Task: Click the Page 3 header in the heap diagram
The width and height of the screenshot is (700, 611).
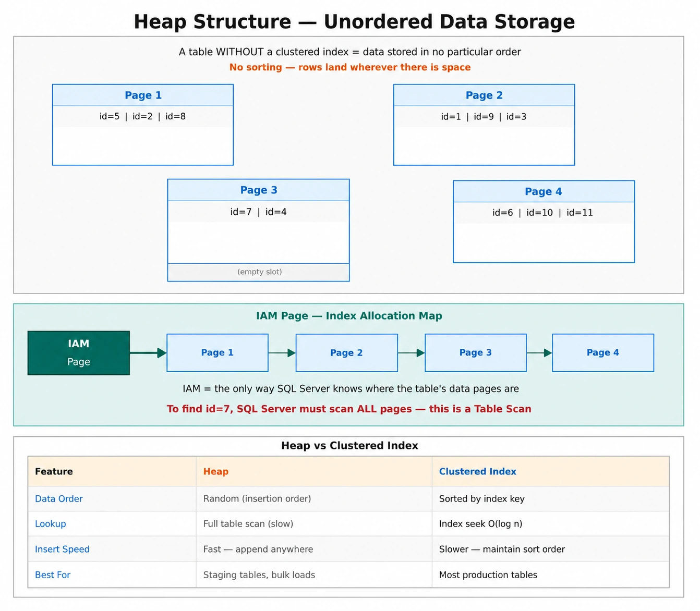Action: 258,190
